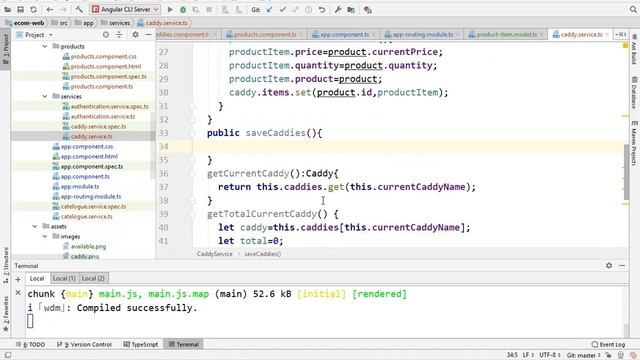Close the caddy.service.ts editor tab
Viewport: 640px width, 360px height.
(x=607, y=35)
